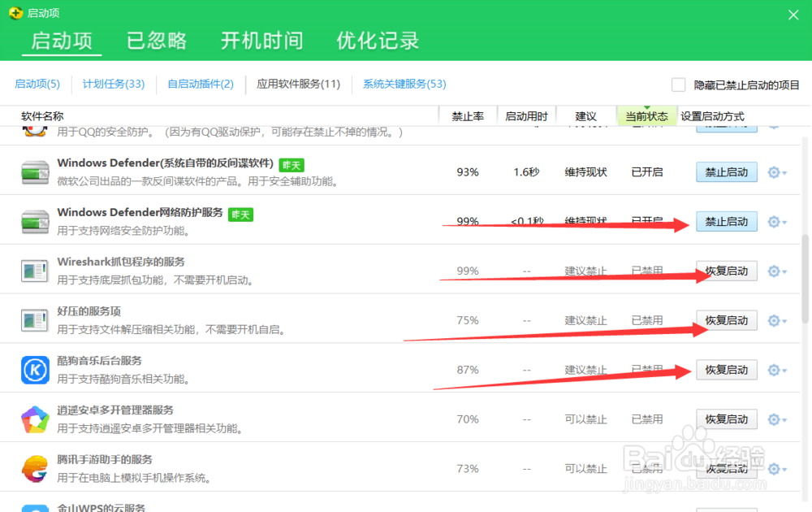
Task: Click the 70% value in 逍遥安卓 row
Action: 468,419
